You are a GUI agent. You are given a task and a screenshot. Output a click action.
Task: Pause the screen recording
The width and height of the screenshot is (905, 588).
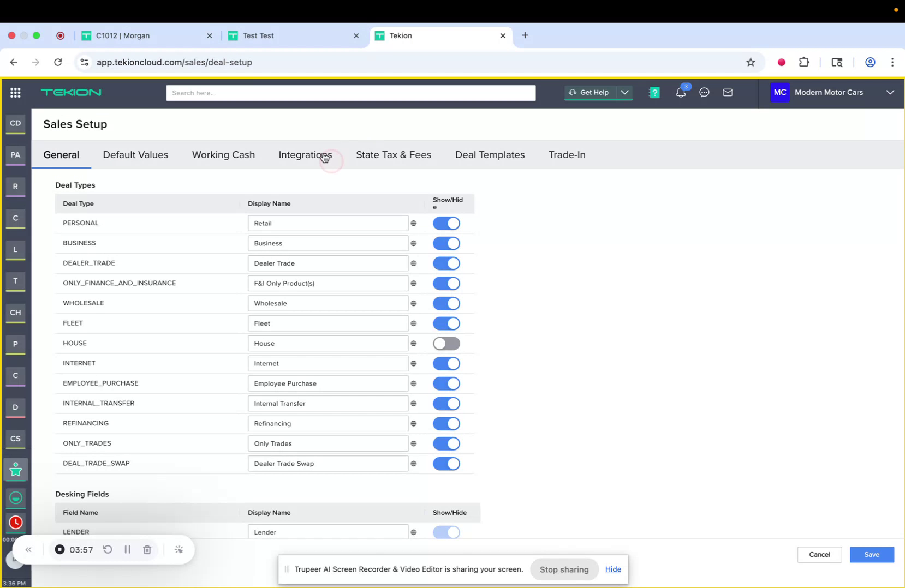pos(127,549)
